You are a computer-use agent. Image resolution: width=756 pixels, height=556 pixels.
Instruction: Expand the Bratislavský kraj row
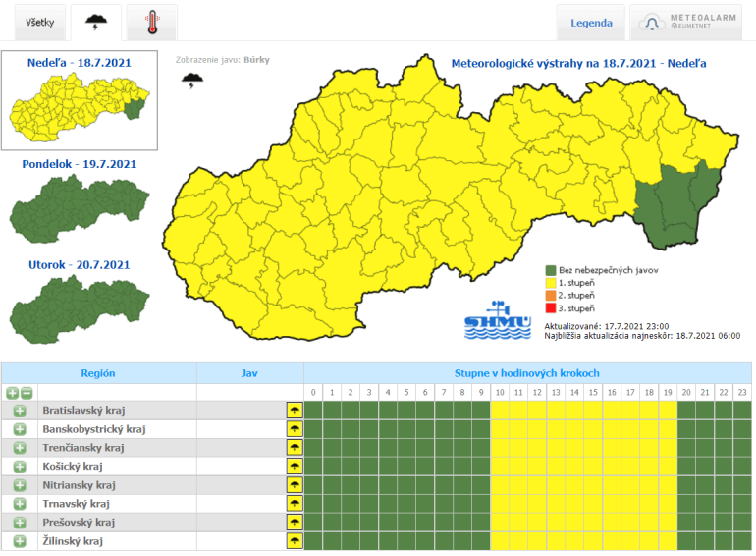coord(20,411)
